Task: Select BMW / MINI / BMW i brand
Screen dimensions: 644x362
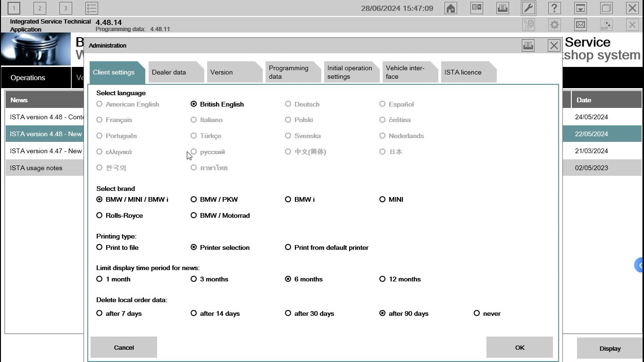Action: [132, 199]
